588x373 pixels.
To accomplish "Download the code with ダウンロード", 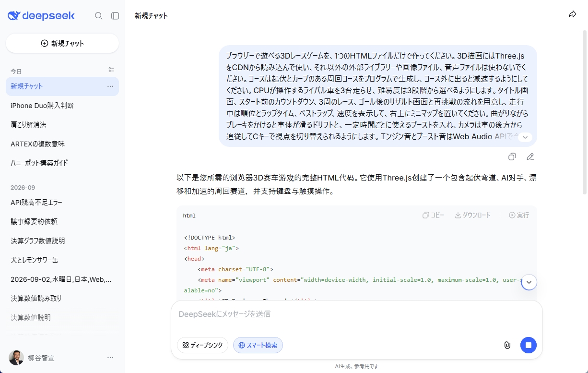I will [x=473, y=215].
